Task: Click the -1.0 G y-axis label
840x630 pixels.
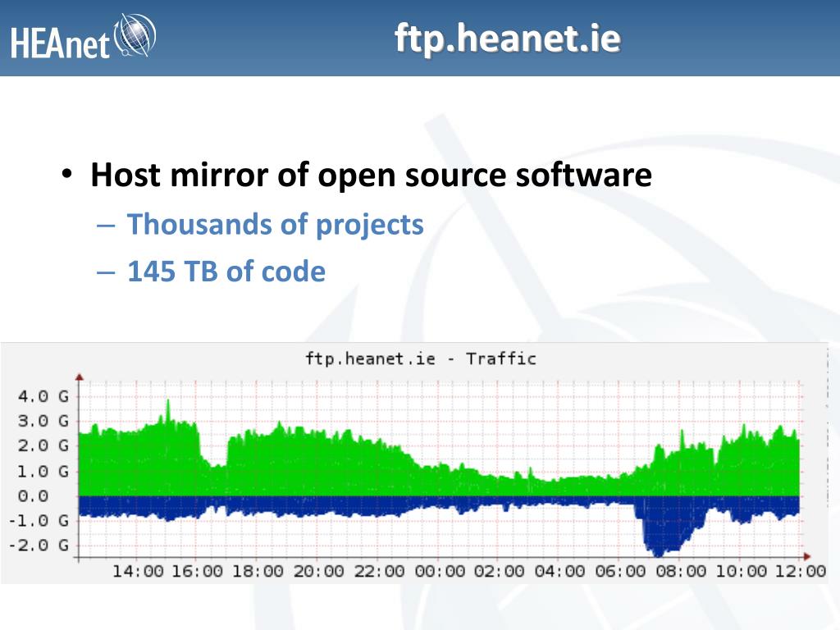Action: pyautogui.click(x=39, y=521)
